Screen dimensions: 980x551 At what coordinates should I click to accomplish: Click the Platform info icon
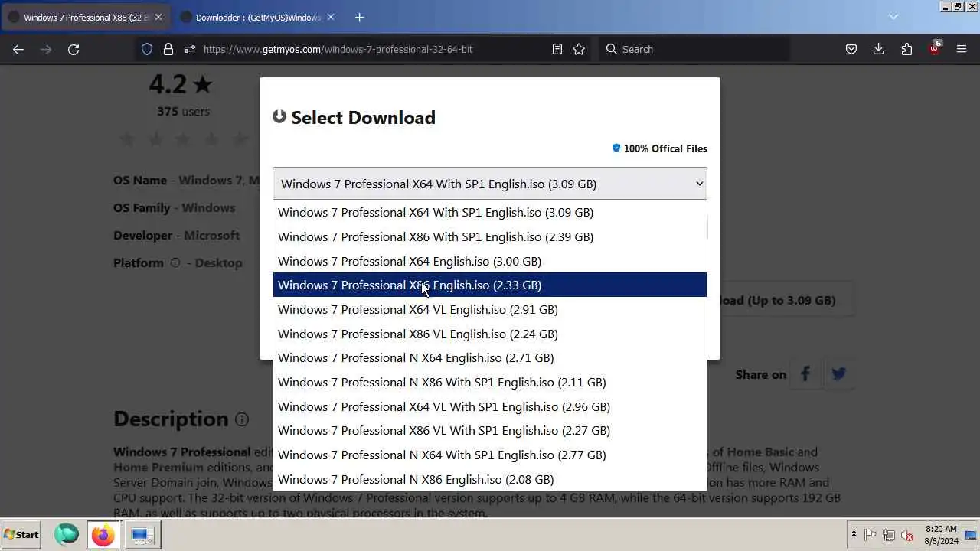click(175, 262)
